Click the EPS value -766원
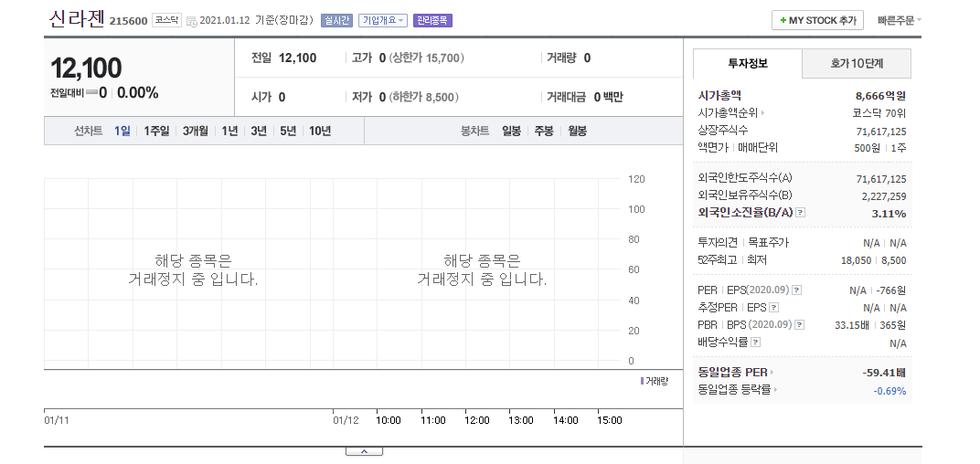This screenshot has height=464, width=980. pyautogui.click(x=890, y=290)
